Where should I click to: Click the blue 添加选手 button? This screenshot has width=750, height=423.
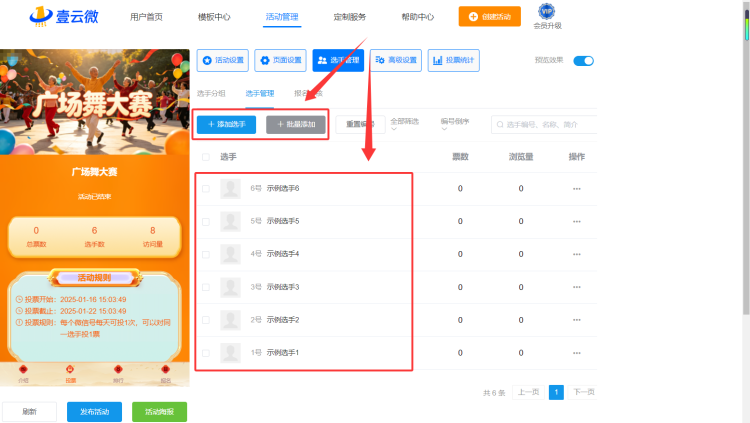[226, 124]
